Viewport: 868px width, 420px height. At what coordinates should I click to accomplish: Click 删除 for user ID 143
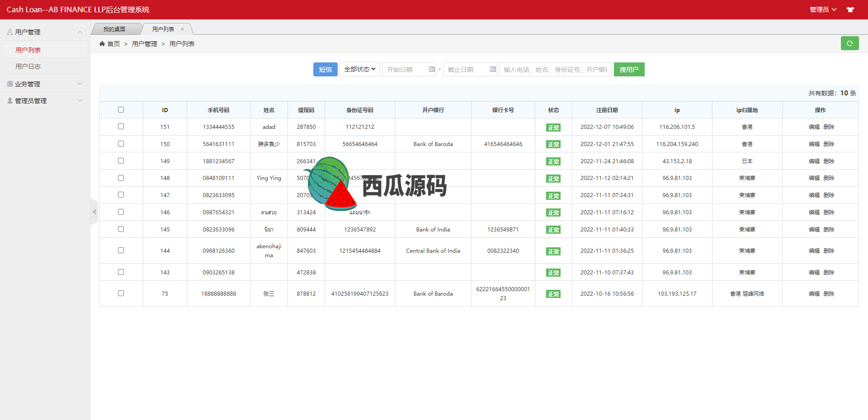(x=829, y=273)
